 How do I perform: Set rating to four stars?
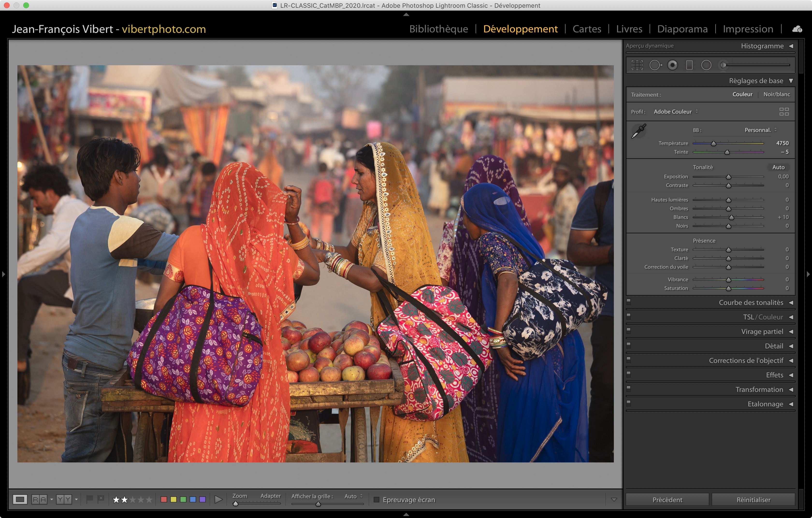141,499
